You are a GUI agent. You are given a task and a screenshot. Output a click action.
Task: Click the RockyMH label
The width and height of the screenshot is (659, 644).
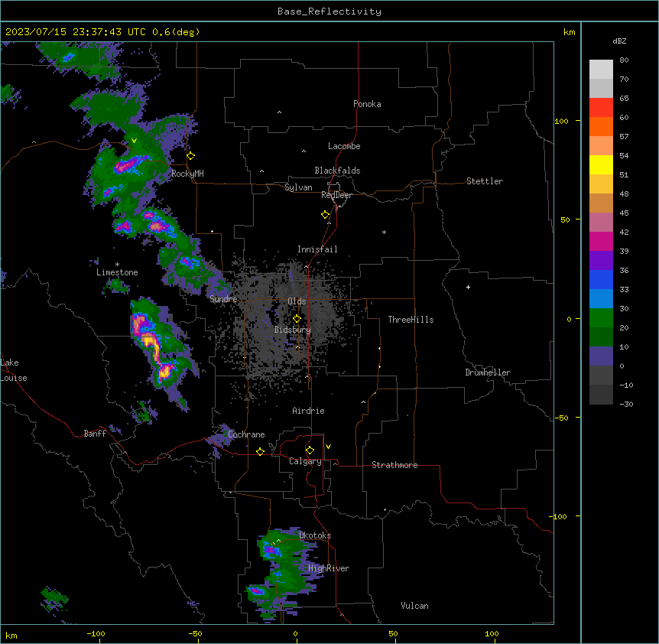pos(187,174)
